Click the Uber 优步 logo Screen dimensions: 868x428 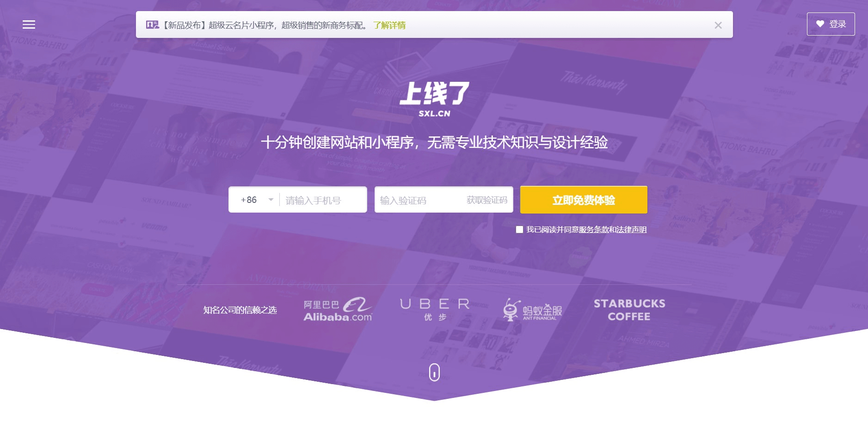pos(435,310)
